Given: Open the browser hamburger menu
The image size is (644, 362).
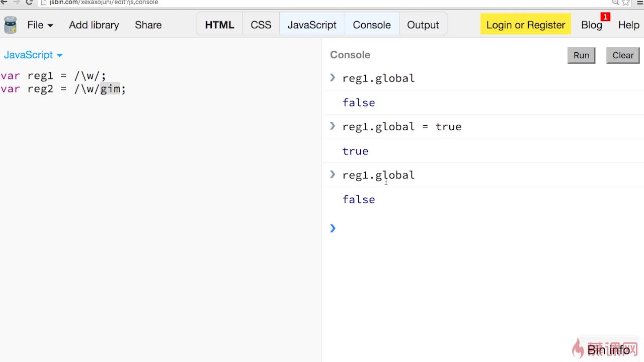Looking at the screenshot, I should [x=639, y=3].
